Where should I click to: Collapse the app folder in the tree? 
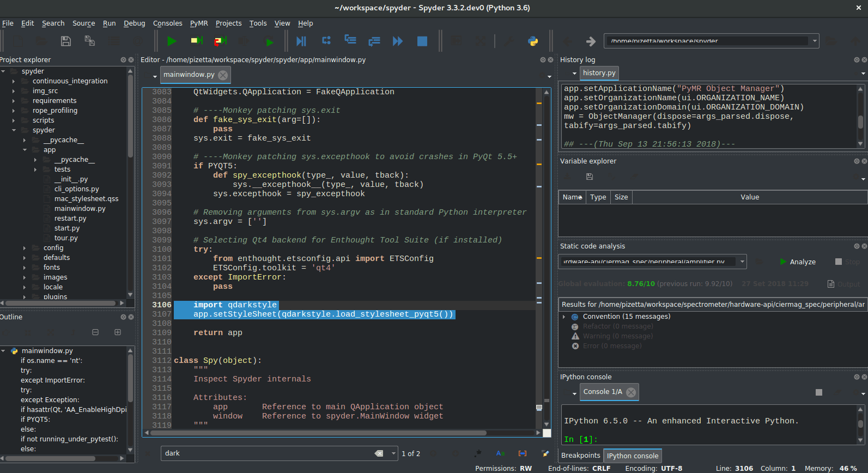click(25, 150)
